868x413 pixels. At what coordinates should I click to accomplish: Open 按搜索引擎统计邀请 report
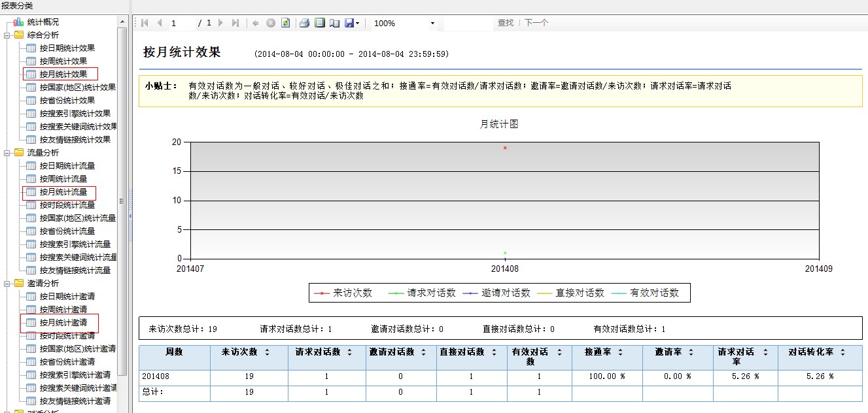tap(75, 375)
